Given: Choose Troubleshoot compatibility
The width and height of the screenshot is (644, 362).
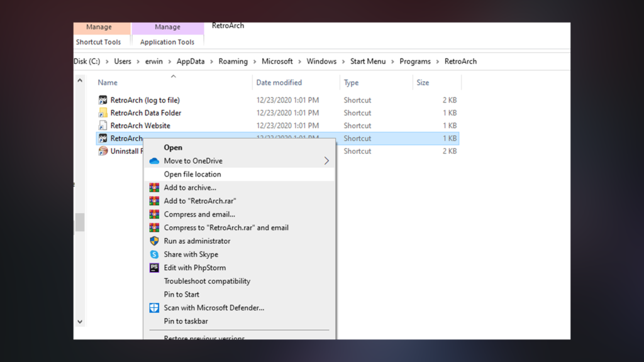Looking at the screenshot, I should (x=240, y=281).
